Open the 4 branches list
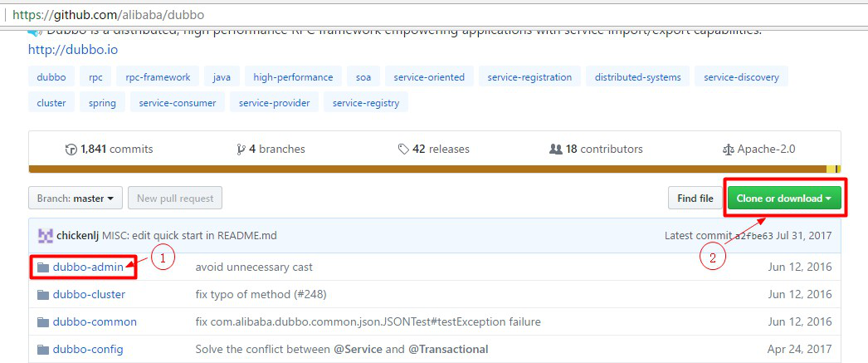Image resolution: width=868 pixels, height=363 pixels. tap(271, 150)
